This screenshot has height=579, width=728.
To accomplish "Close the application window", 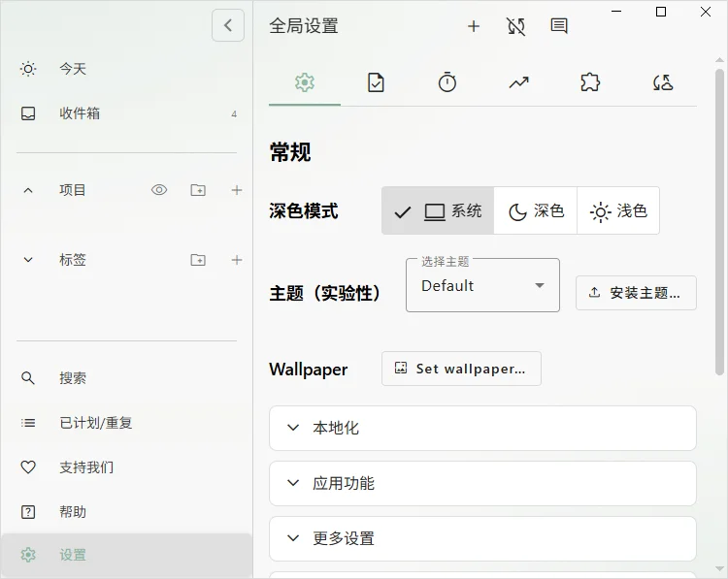I will 706,12.
